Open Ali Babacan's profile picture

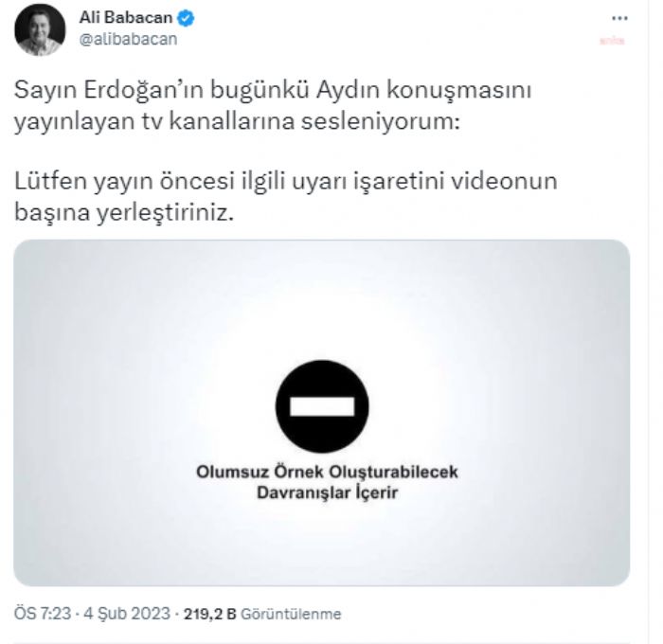[40, 30]
